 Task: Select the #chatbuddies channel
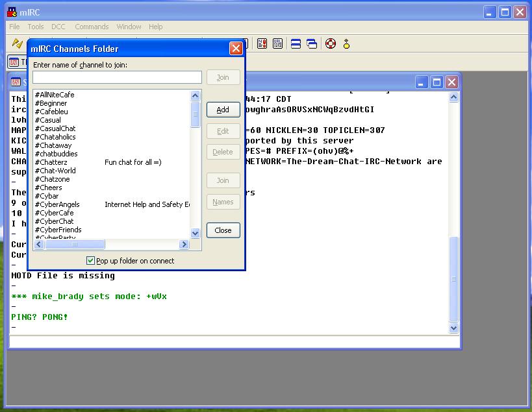(x=57, y=154)
